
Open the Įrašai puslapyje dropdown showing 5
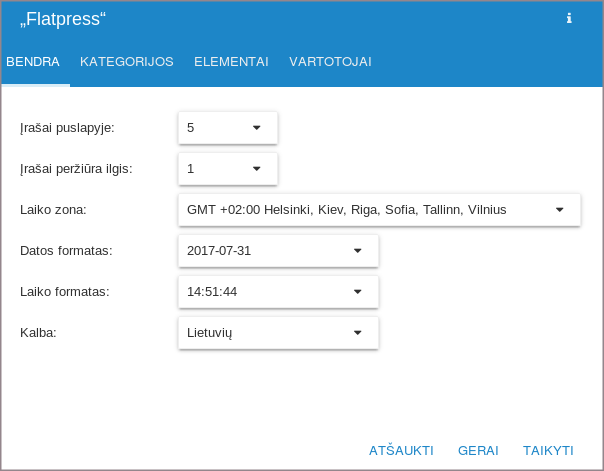click(x=227, y=128)
